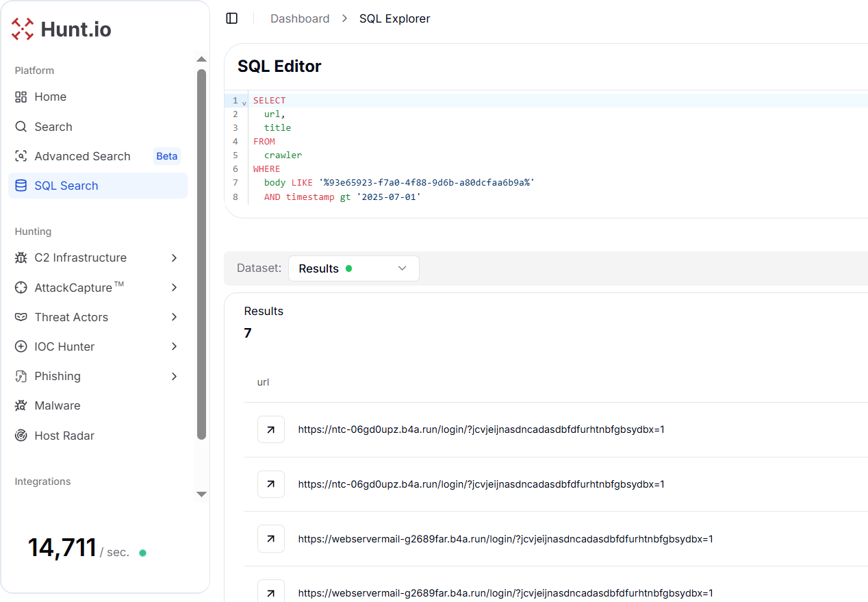The width and height of the screenshot is (868, 602).
Task: Open Host Radar icon
Action: click(x=21, y=436)
